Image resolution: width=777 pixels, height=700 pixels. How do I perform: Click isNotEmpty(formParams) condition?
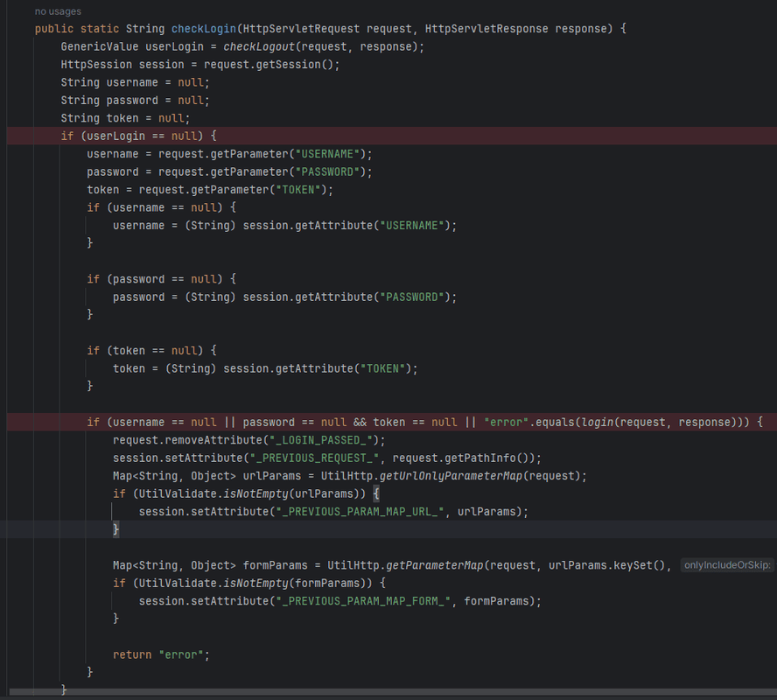click(297, 583)
